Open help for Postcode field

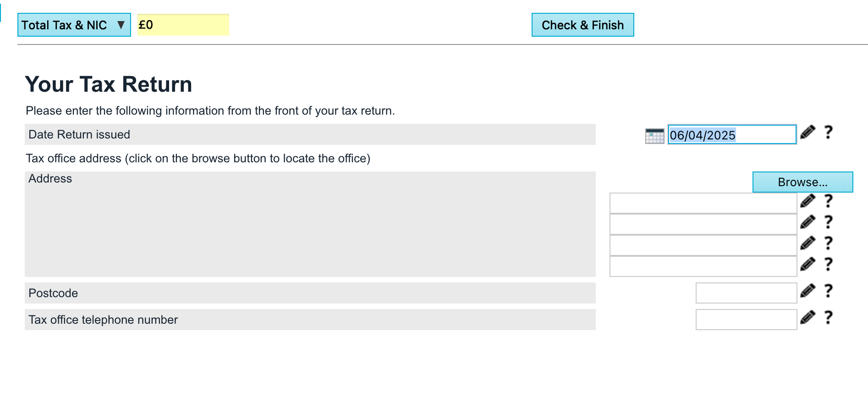pos(828,291)
